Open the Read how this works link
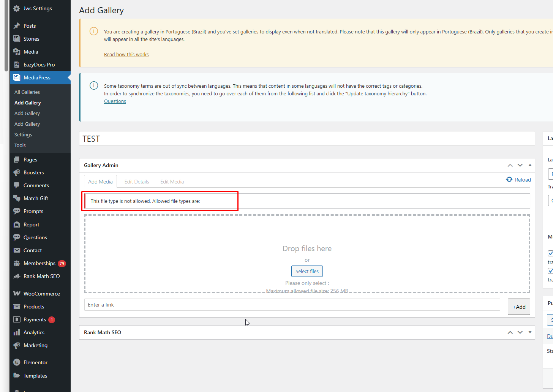Viewport: 553px width, 392px height. click(x=126, y=55)
